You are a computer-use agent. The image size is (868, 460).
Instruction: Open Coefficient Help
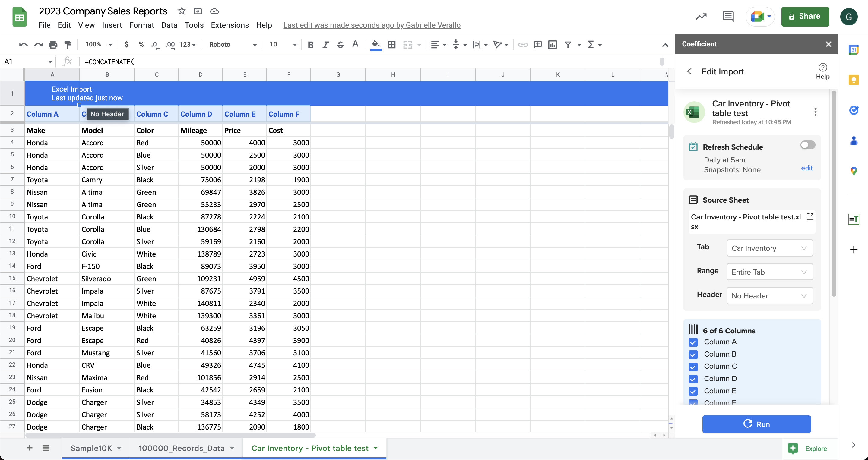(x=822, y=71)
